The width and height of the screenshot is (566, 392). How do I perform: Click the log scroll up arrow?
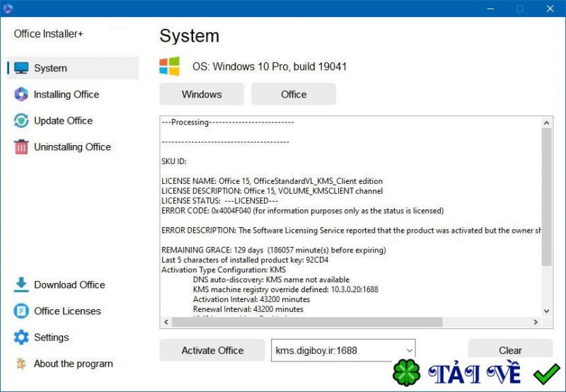click(546, 122)
